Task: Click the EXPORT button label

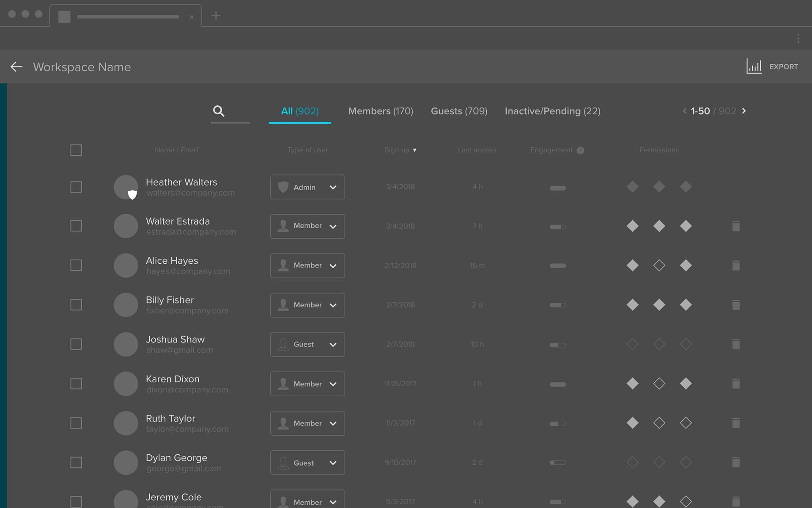Action: (783, 67)
